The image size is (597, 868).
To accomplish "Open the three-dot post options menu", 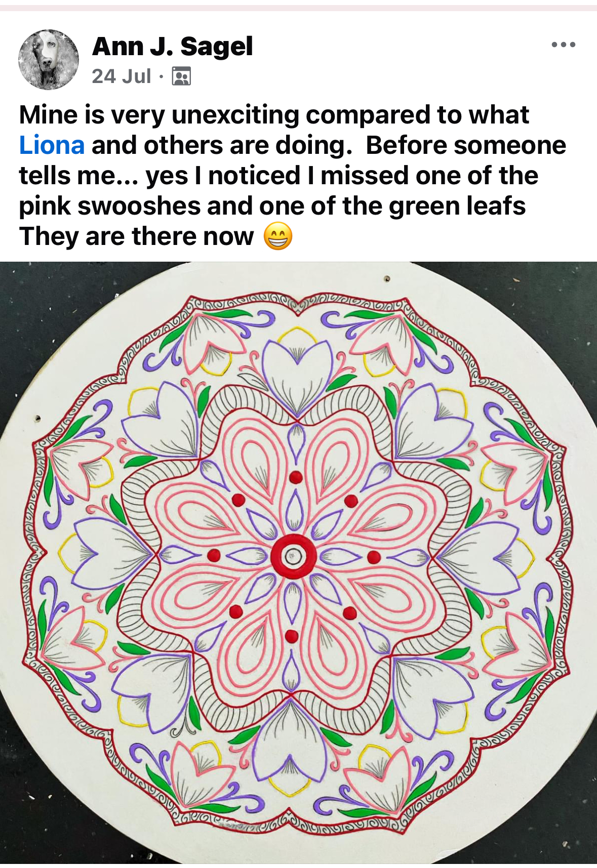I will 563,45.
